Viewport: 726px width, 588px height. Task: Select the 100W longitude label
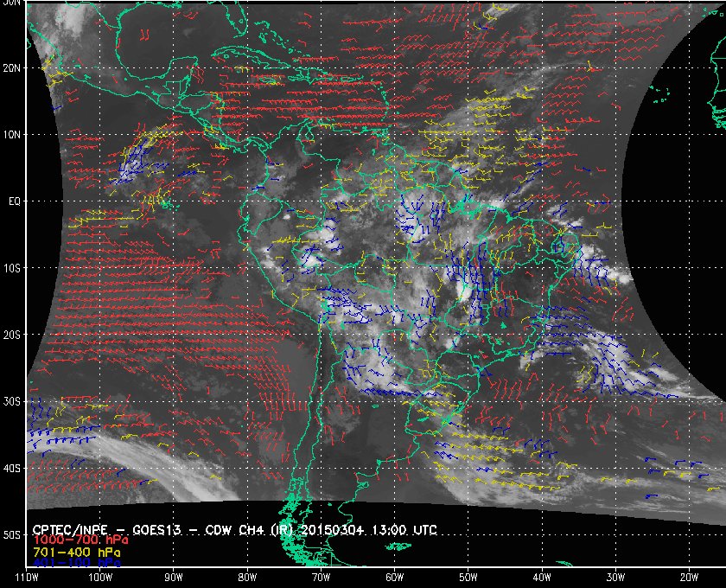(100, 578)
